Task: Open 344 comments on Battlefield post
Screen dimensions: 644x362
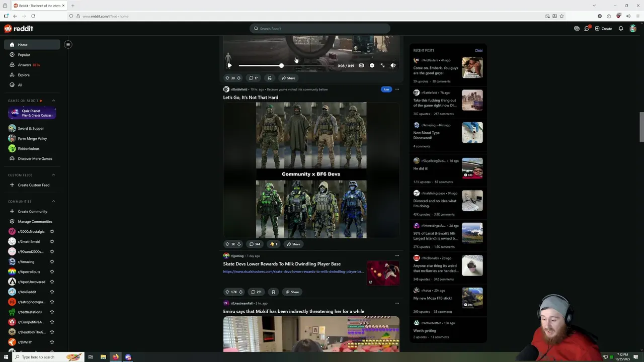Action: click(255, 244)
